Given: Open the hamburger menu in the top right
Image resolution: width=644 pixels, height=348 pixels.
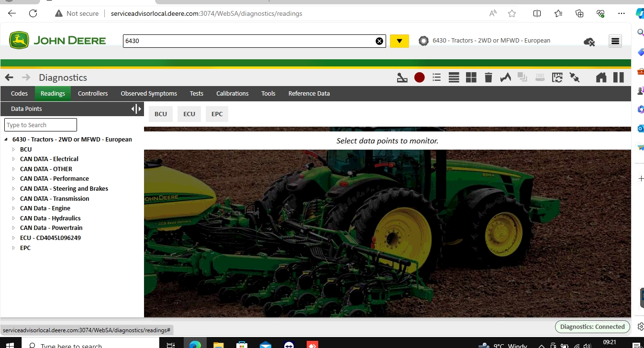Looking at the screenshot, I should (615, 41).
